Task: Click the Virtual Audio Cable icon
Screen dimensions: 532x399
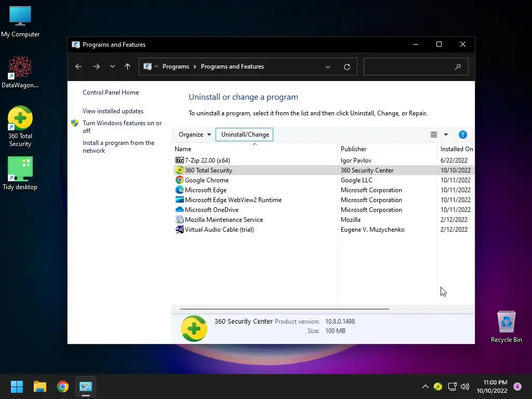Action: (x=179, y=229)
